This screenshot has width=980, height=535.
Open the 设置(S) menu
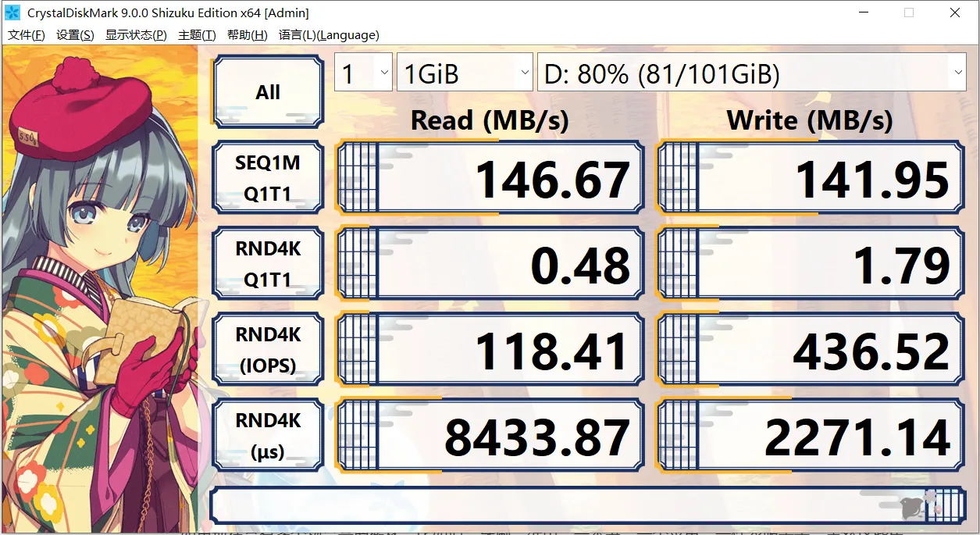tap(76, 35)
